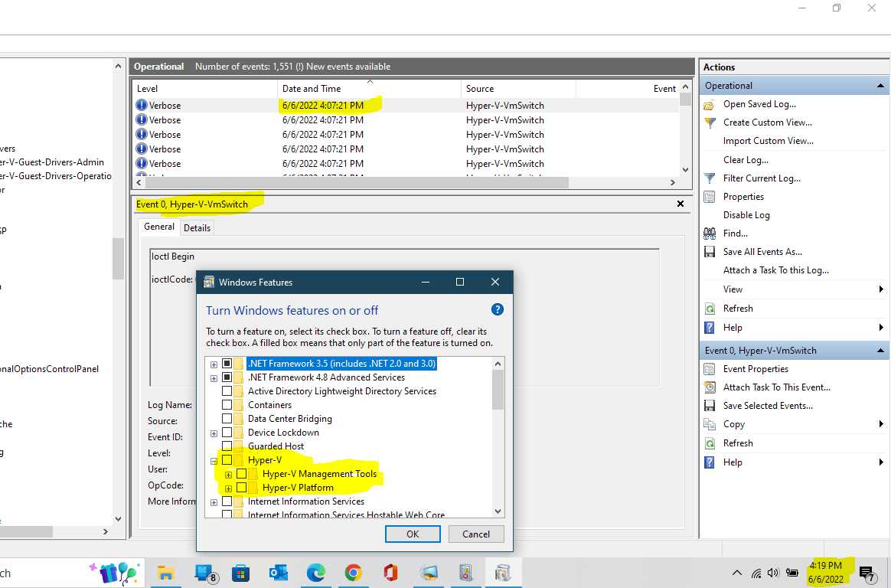
Task: Open File Explorer from the taskbar
Action: [165, 573]
